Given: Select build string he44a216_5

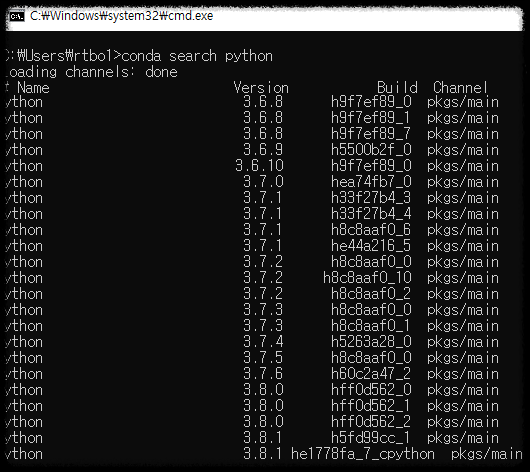Looking at the screenshot, I should [x=371, y=246].
